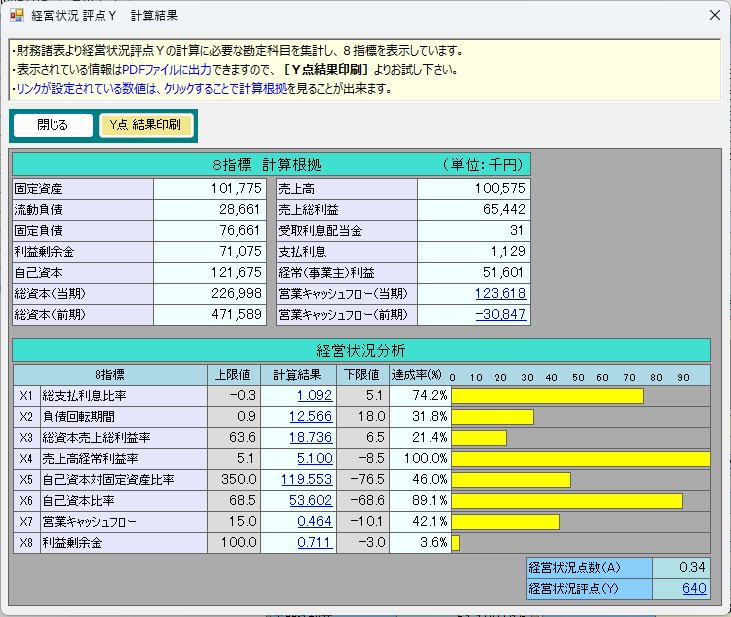Click the 計算結果 column header
This screenshot has width=731, height=617.
(298, 375)
